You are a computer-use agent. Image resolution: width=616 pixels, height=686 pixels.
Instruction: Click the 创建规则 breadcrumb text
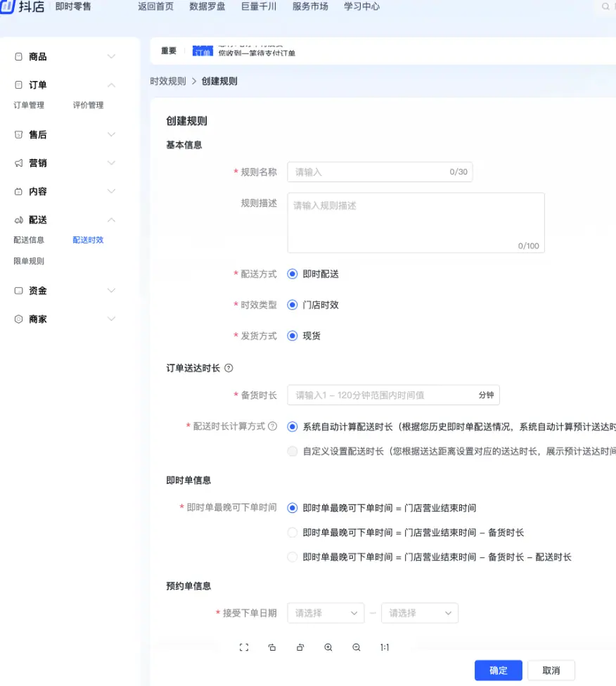click(x=219, y=82)
